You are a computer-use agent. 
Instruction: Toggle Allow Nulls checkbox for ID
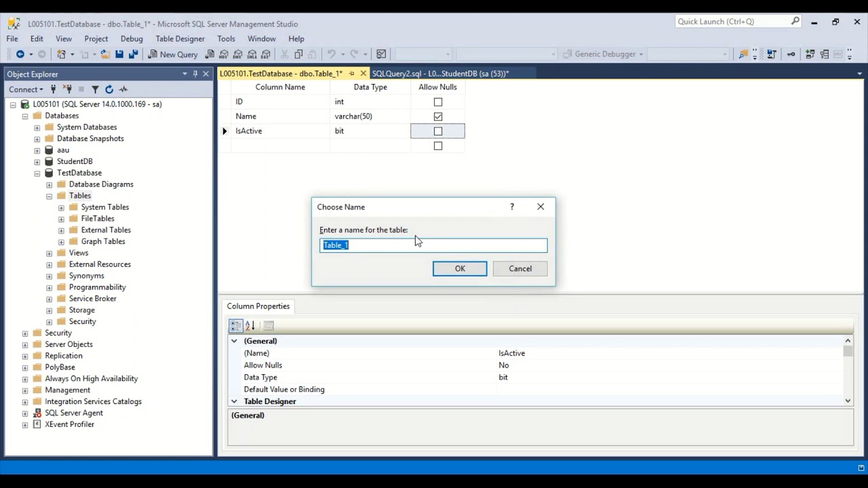[438, 102]
